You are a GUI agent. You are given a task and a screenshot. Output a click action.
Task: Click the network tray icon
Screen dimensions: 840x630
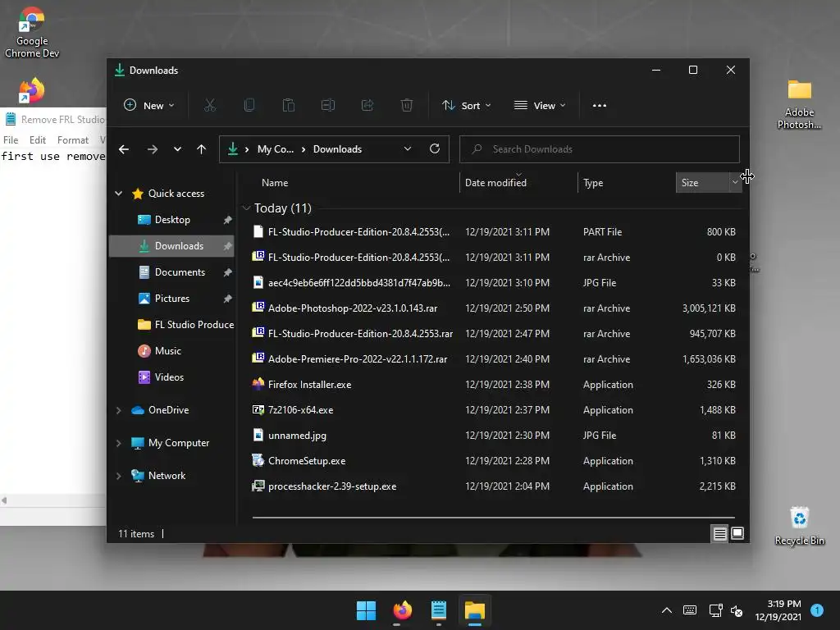[715, 610]
